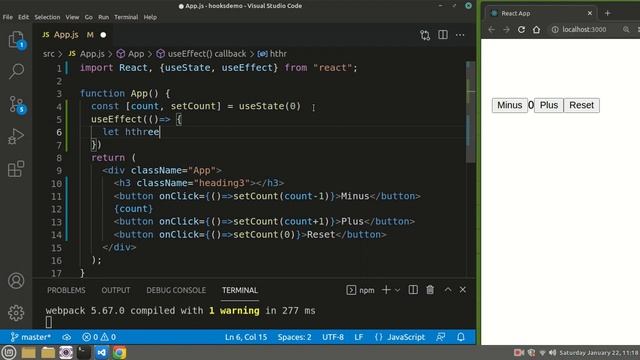640x360 pixels.
Task: Open Chrome from the taskbar
Action: 120,352
